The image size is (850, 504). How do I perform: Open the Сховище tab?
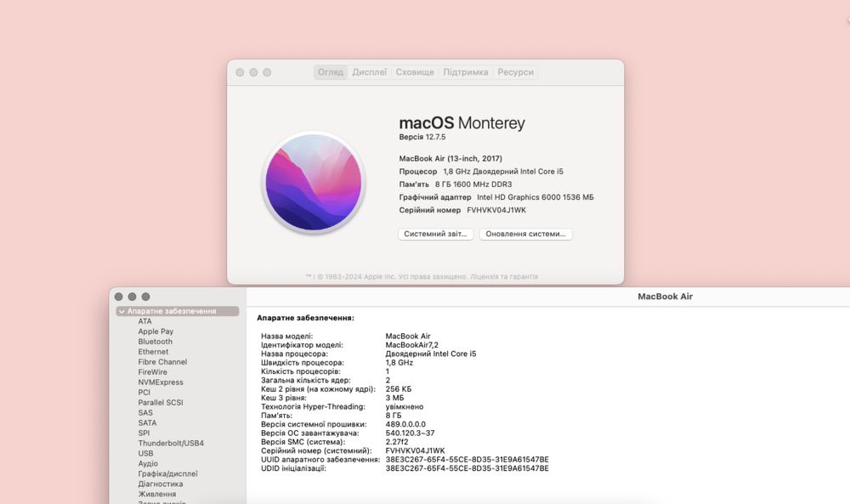click(x=415, y=72)
